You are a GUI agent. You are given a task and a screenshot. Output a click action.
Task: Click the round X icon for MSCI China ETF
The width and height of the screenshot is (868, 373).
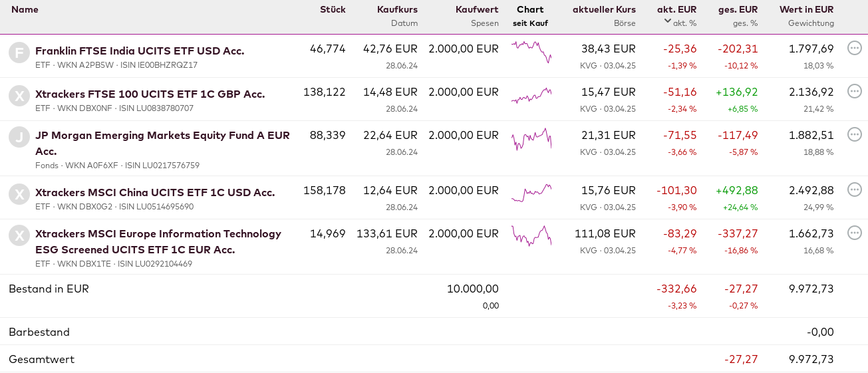[19, 194]
